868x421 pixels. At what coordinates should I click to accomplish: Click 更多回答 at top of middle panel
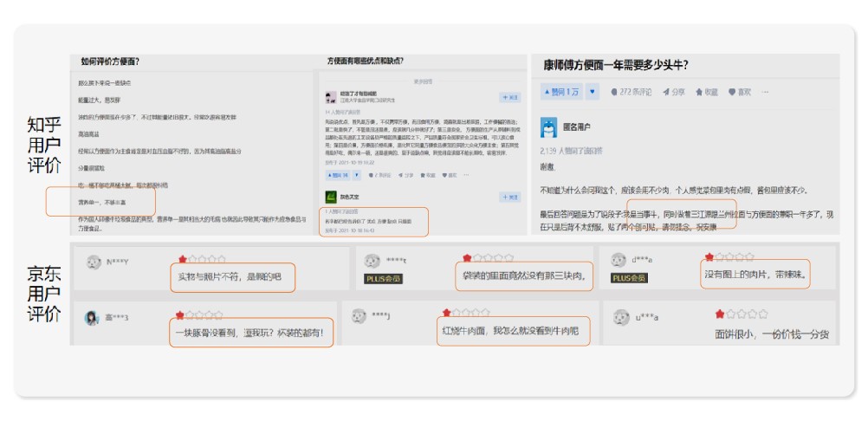[424, 81]
